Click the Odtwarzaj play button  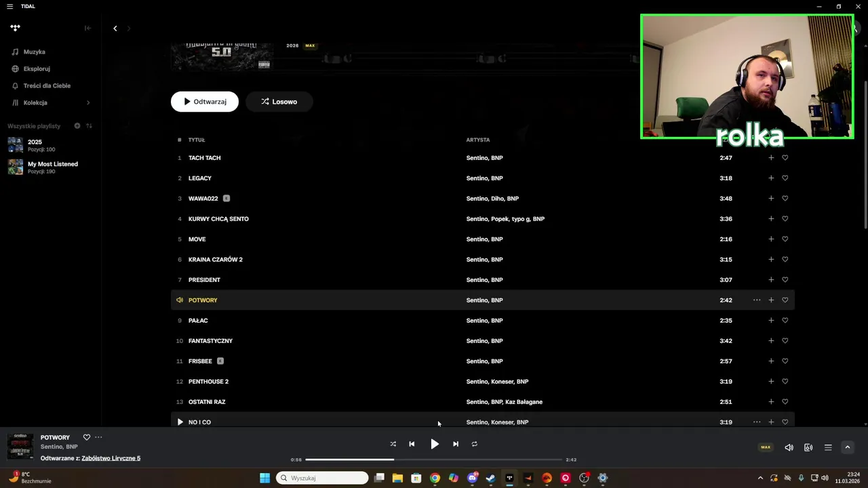click(x=205, y=102)
